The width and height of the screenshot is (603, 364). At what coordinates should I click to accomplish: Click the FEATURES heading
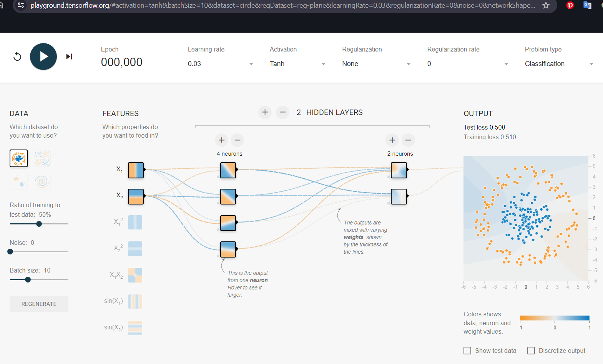[x=120, y=113]
